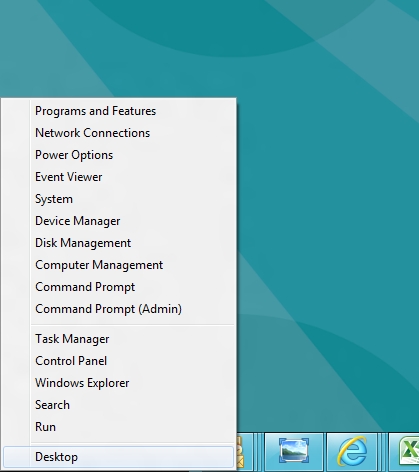This screenshot has width=419, height=472.
Task: Click the Excel icon in the taskbar
Action: (409, 452)
